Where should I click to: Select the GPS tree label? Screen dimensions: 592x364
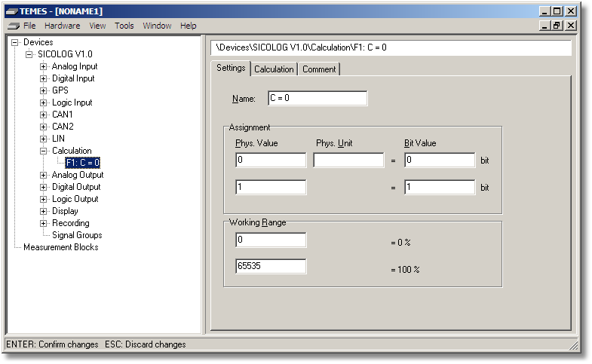[x=60, y=90]
